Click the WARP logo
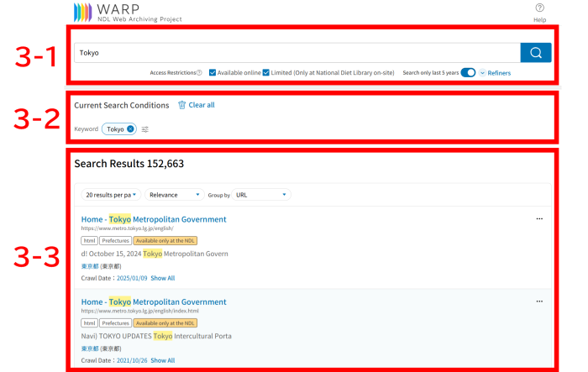This screenshot has height=372, width=588. coord(128,13)
